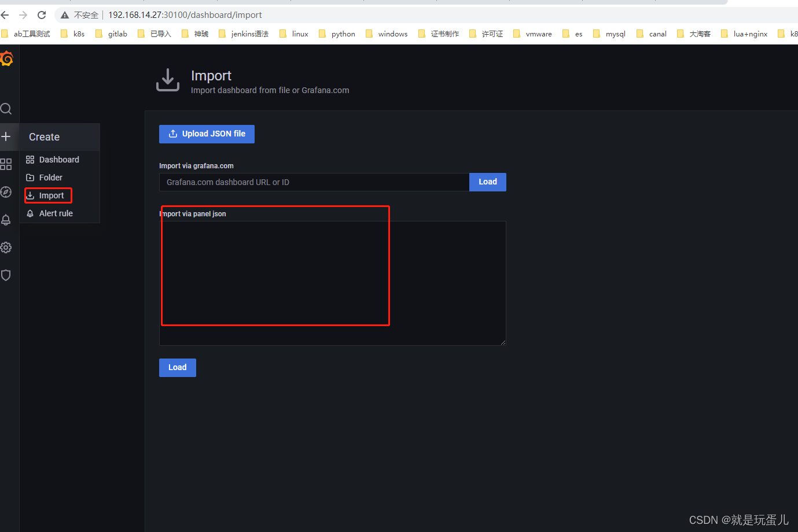Open the Configuration gear icon

point(6,247)
